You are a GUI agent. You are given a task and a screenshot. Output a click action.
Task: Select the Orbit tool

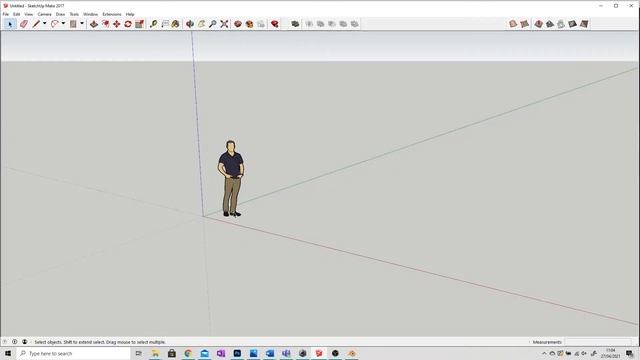pyautogui.click(x=190, y=24)
